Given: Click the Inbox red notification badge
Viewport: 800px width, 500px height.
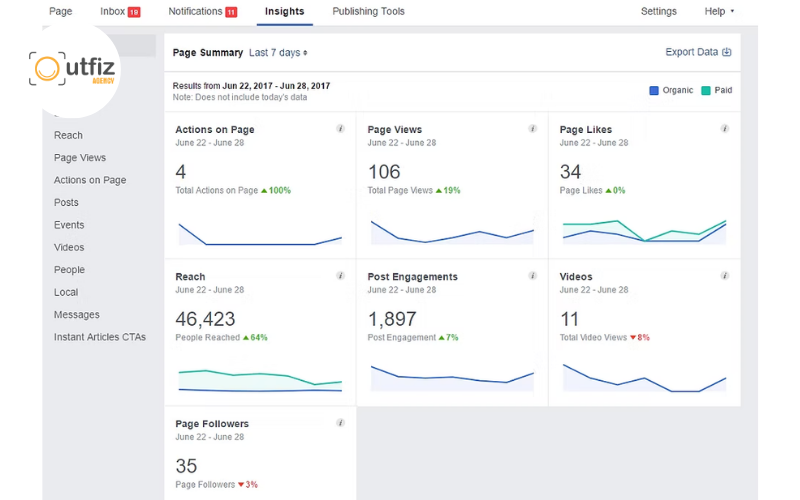Looking at the screenshot, I should click(134, 12).
